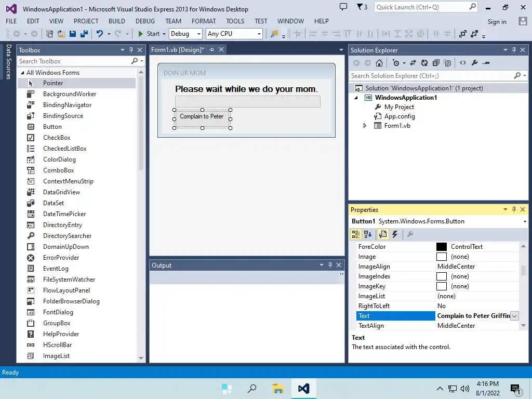Collapse All items in Solution Explorer
The height and width of the screenshot is (399, 532).
point(436,63)
